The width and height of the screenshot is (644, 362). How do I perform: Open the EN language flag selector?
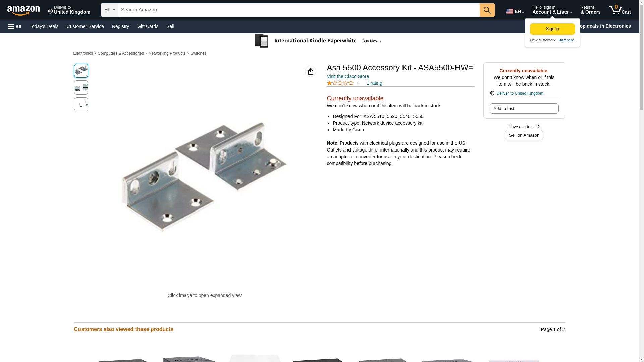[x=515, y=11]
